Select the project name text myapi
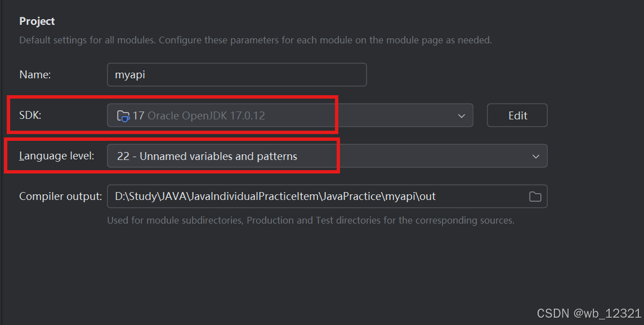644x325 pixels. pyautogui.click(x=130, y=74)
